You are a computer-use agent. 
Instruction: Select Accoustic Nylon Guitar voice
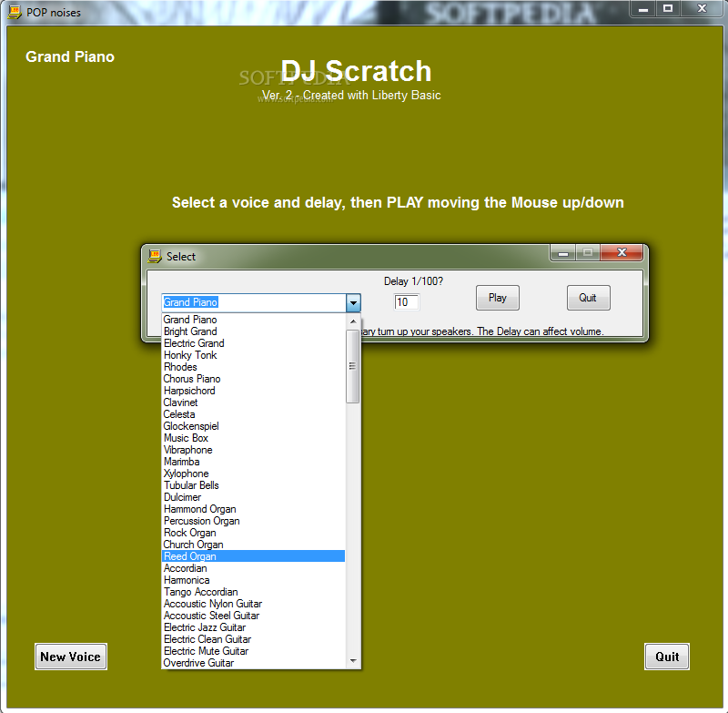254,604
